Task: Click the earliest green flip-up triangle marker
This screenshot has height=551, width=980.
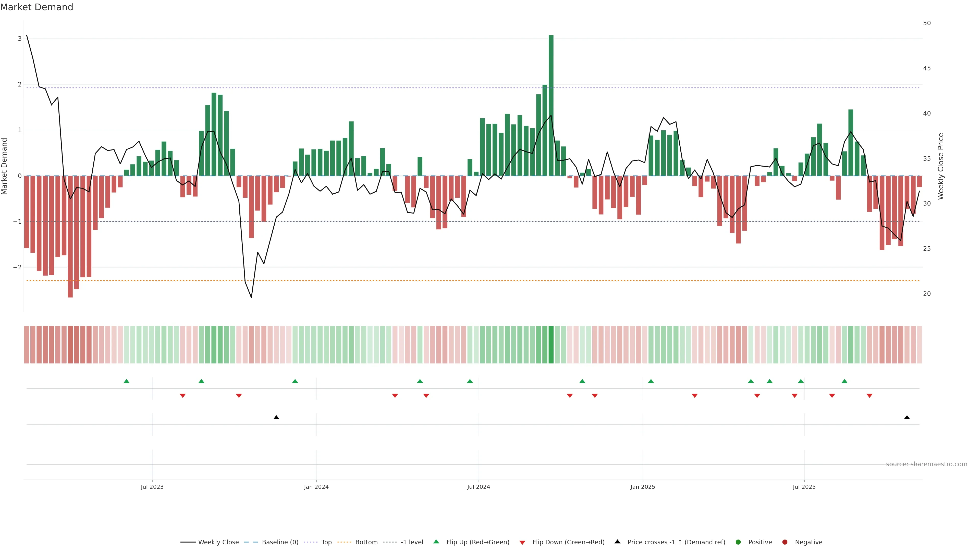Action: click(127, 381)
